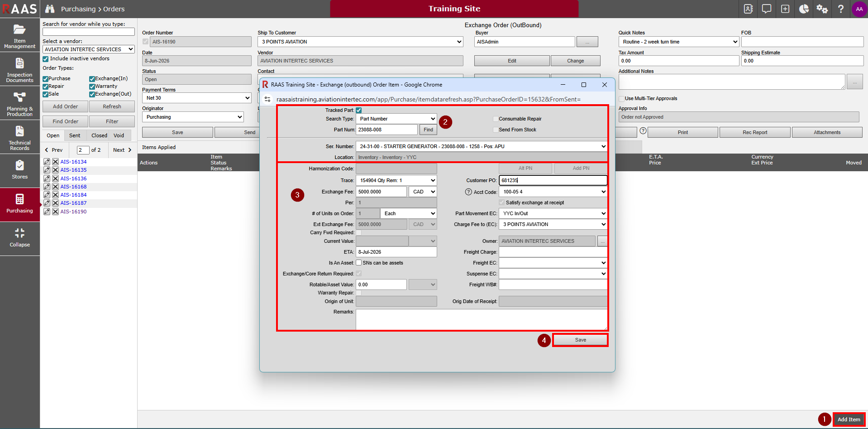Enable the Send From Stock checkbox
The image size is (868, 429).
[496, 130]
